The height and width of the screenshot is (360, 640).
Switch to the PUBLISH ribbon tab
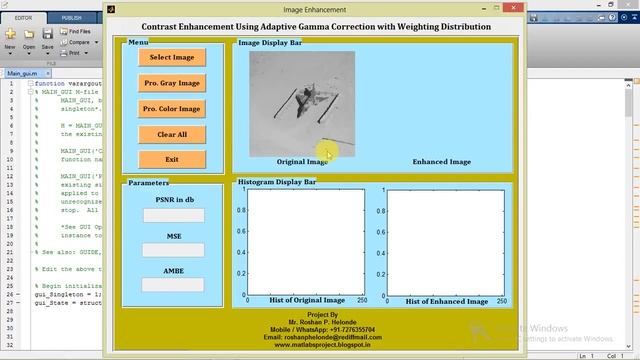coord(71,18)
